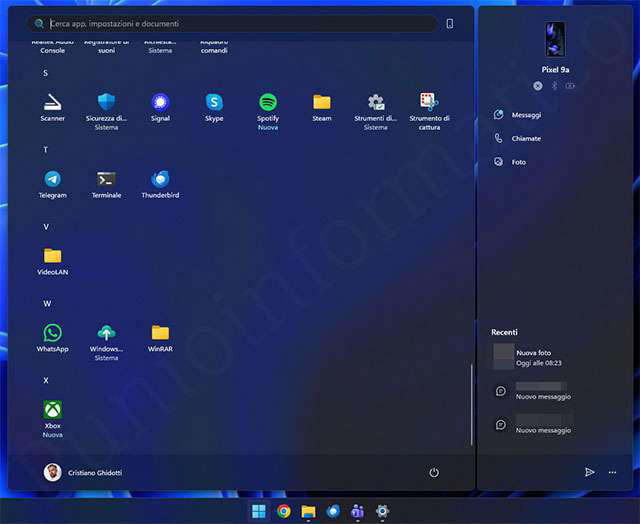Focus the Cerca app search field
Image resolution: width=640 pixels, height=524 pixels.
point(233,24)
